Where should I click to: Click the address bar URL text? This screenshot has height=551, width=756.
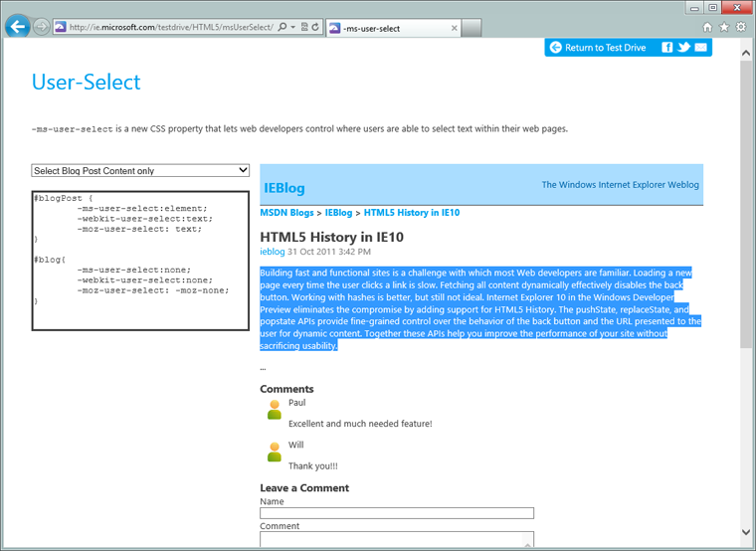point(171,27)
